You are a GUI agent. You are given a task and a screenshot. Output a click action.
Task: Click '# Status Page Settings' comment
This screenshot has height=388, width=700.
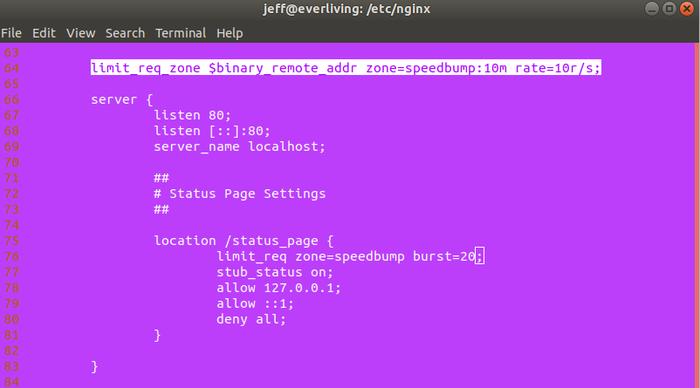point(240,194)
